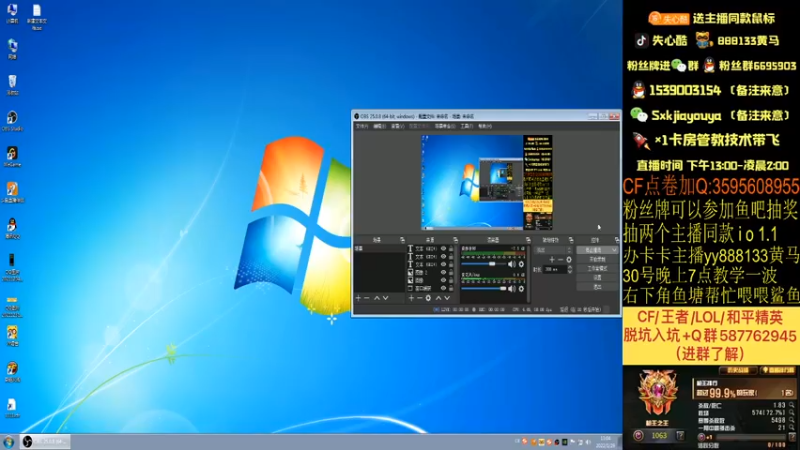800x450 pixels.
Task: Open desktop audio settings gear
Action: click(x=521, y=264)
